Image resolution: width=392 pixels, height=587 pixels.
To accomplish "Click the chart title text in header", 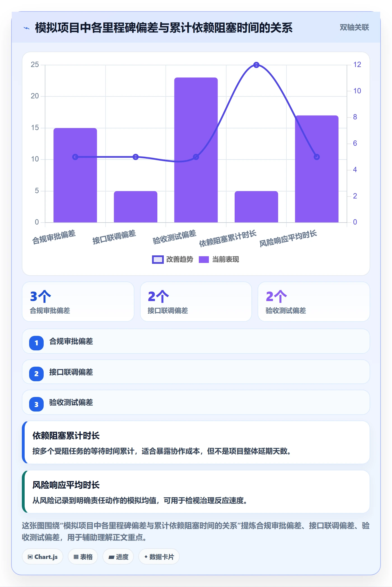I will (164, 28).
